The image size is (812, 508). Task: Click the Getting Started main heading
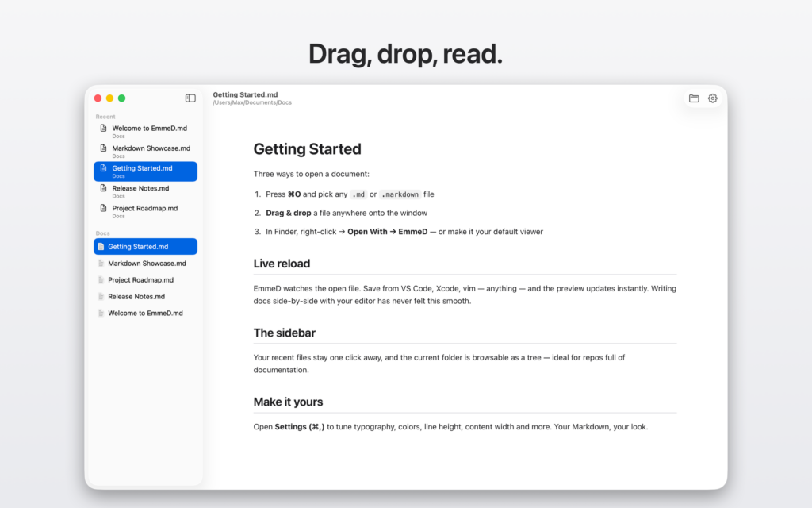click(307, 149)
